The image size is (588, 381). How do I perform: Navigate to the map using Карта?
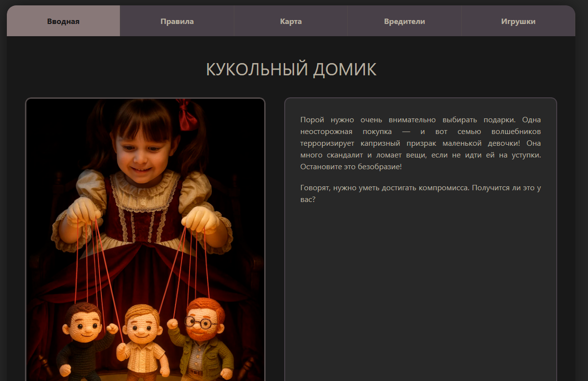(x=291, y=21)
